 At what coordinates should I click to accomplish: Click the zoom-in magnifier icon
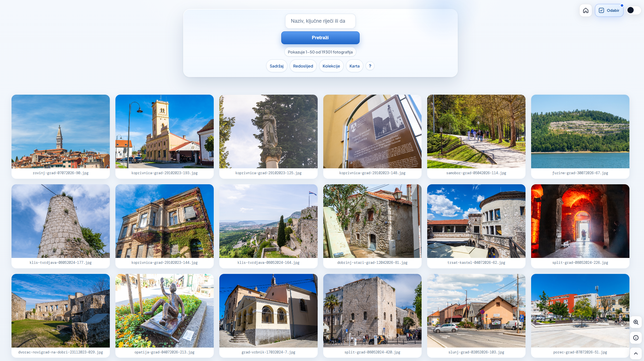pyautogui.click(x=636, y=322)
